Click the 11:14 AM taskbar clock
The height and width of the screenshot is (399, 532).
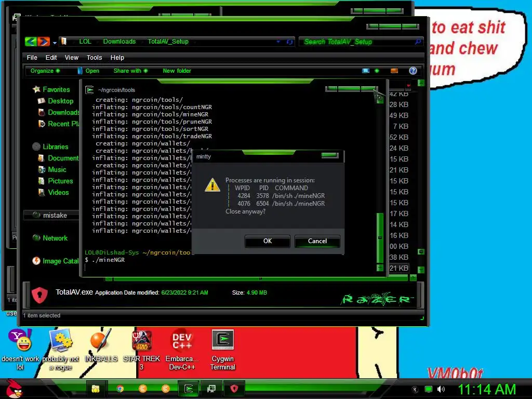point(486,389)
